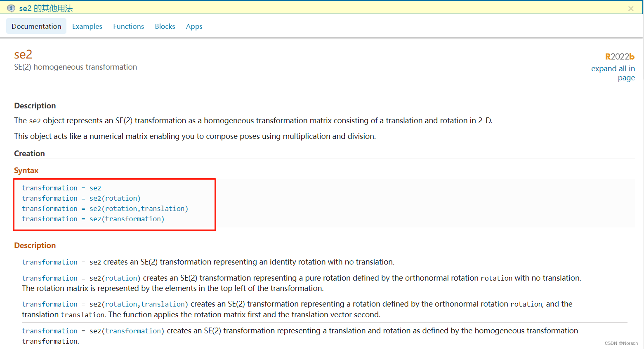644x349 pixels.
Task: Click the Creation section heading
Action: [x=29, y=154]
